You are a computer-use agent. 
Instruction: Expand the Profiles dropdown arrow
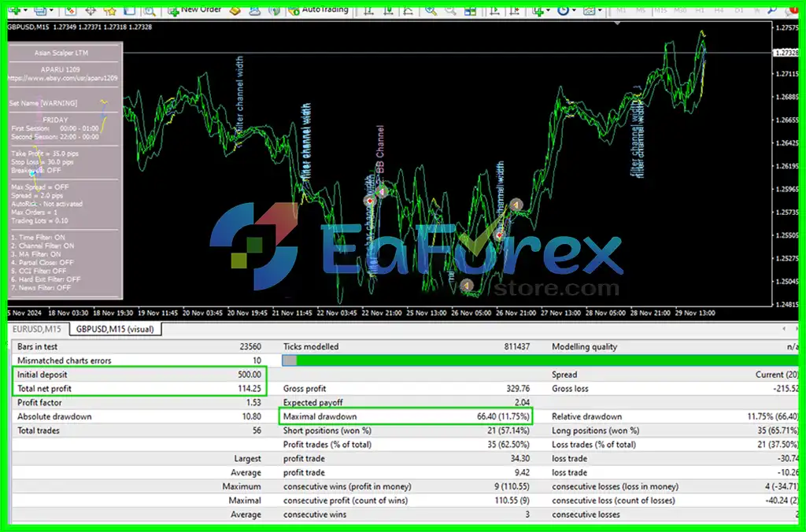click(x=50, y=11)
